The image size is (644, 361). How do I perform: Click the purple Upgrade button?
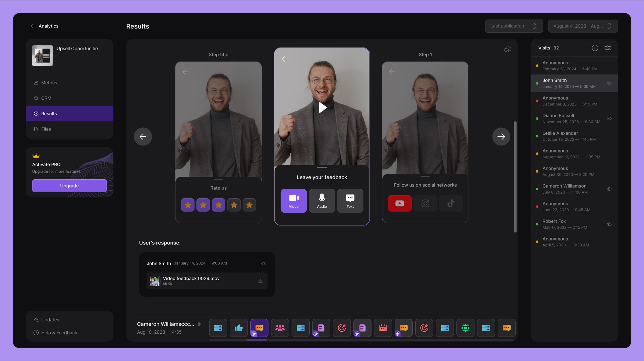click(69, 186)
